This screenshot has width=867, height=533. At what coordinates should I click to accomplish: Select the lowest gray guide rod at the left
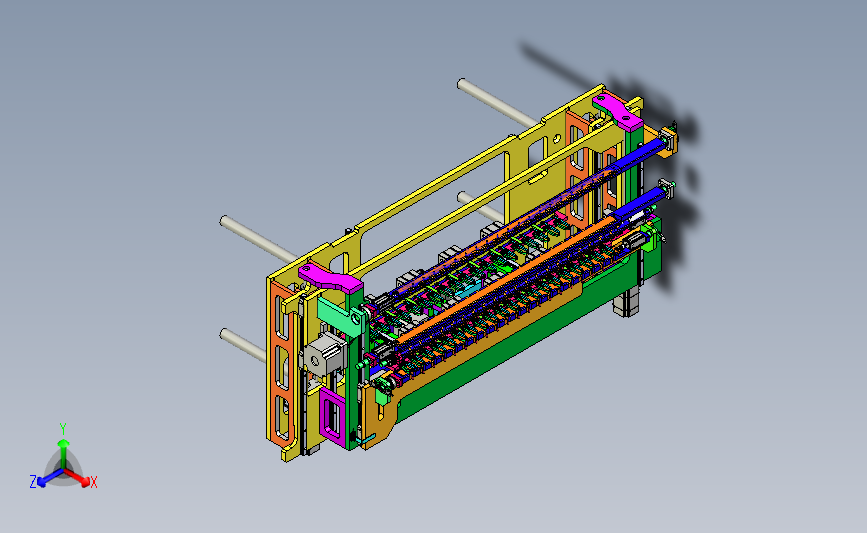point(243,345)
